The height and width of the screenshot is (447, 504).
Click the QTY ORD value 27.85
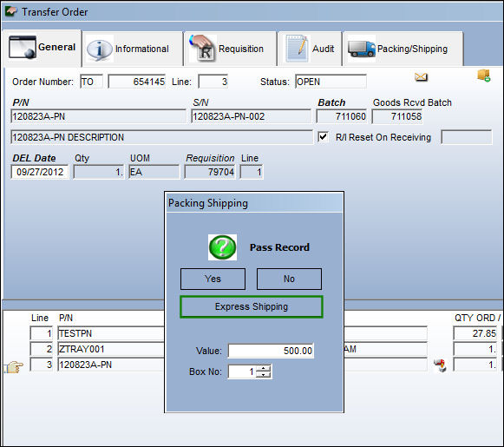pyautogui.click(x=475, y=333)
